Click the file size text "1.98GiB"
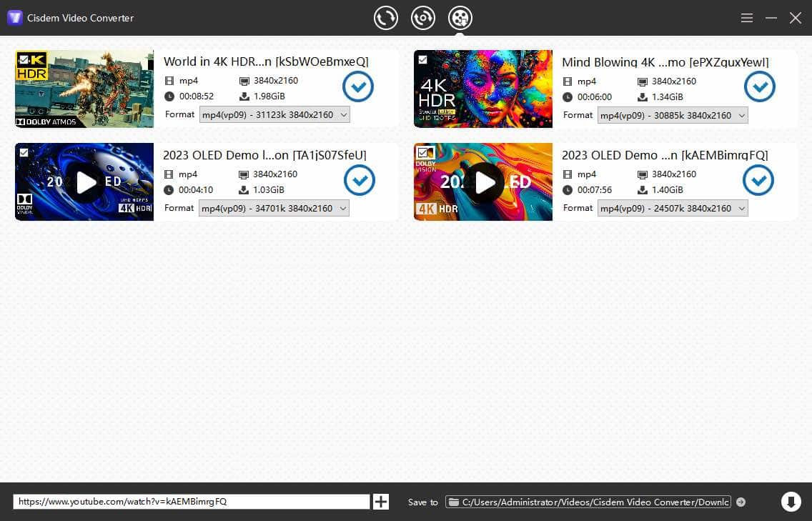Viewport: 812px width, 521px height. pyautogui.click(x=269, y=96)
